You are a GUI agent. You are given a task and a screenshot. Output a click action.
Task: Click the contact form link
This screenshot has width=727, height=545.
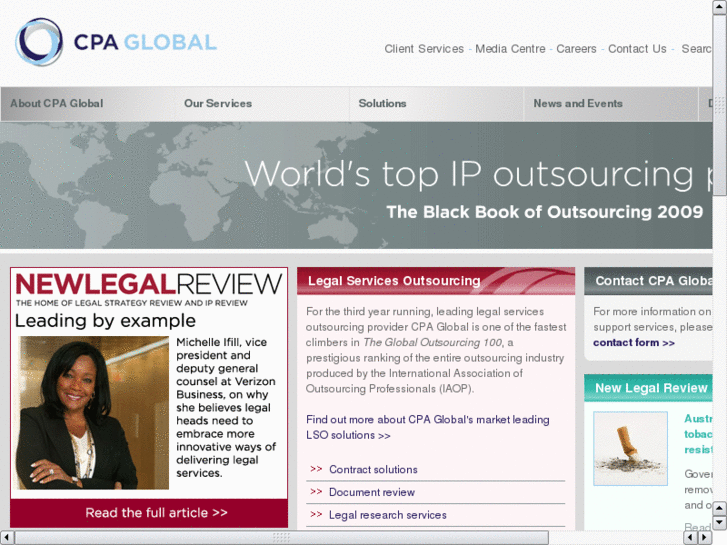tap(634, 343)
